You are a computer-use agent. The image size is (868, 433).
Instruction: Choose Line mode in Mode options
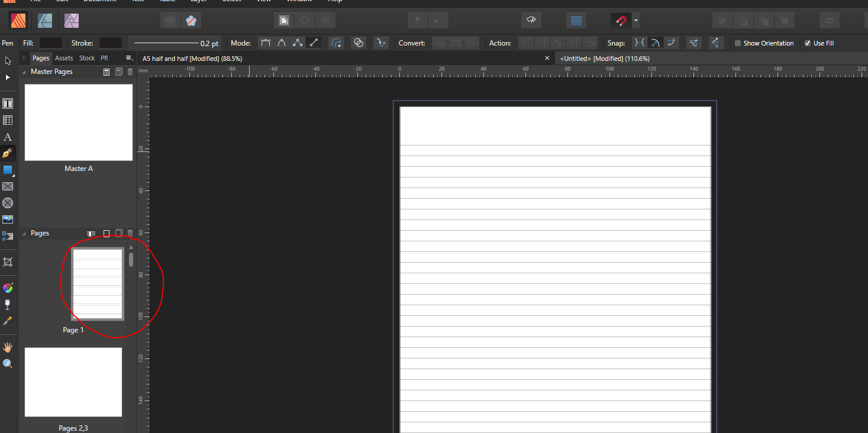[x=314, y=43]
